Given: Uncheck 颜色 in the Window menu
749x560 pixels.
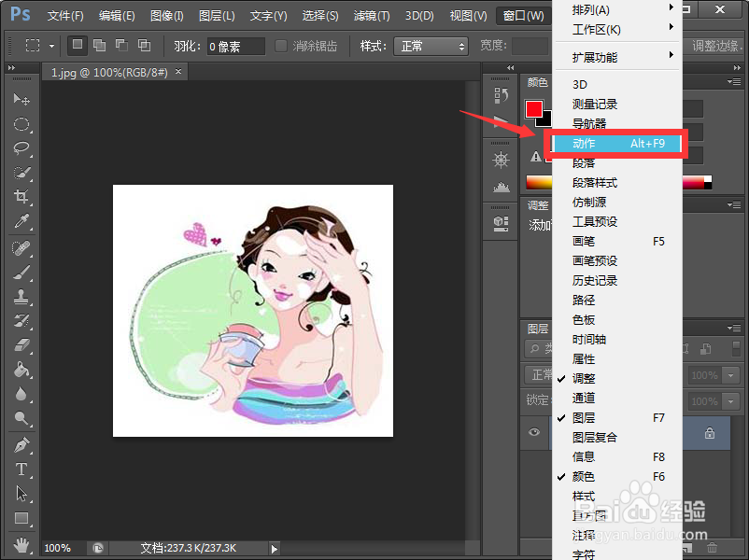Looking at the screenshot, I should 583,476.
